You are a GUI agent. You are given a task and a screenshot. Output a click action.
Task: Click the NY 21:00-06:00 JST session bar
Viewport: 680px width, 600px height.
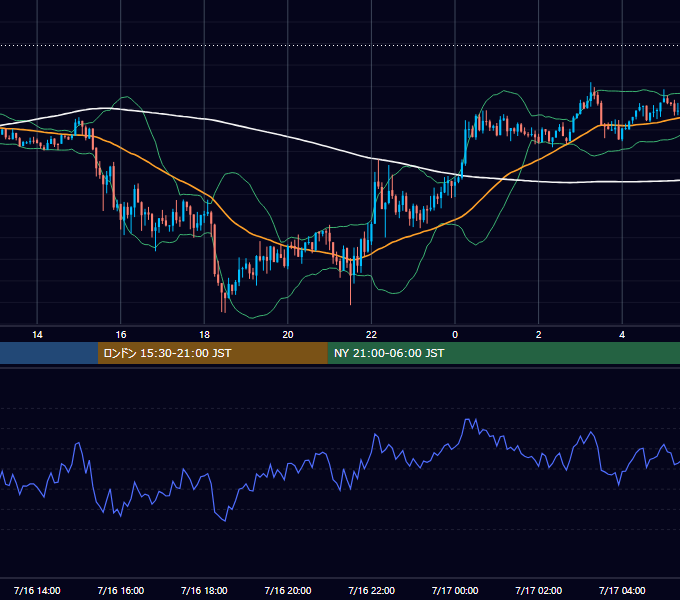(503, 353)
